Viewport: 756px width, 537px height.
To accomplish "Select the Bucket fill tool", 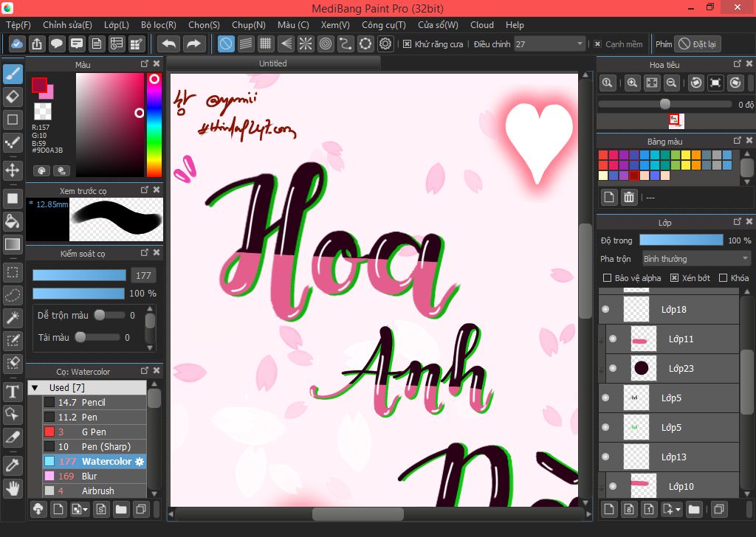I will (x=13, y=221).
